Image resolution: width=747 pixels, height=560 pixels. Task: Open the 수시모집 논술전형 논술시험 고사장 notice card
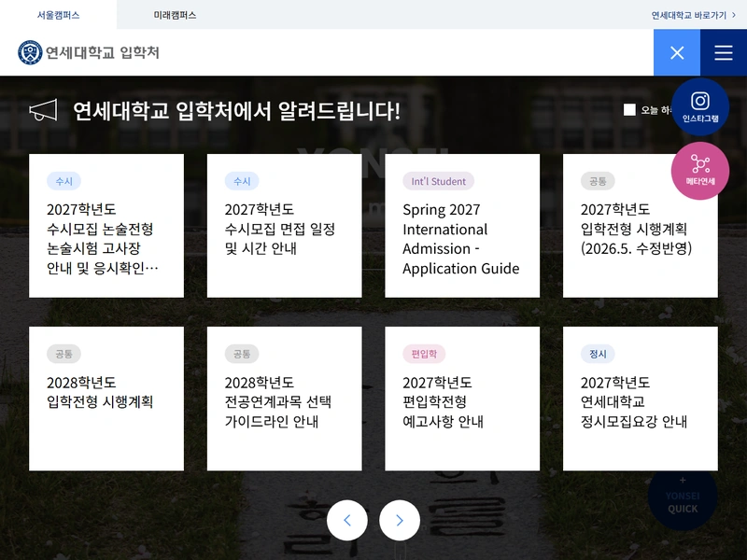click(106, 226)
